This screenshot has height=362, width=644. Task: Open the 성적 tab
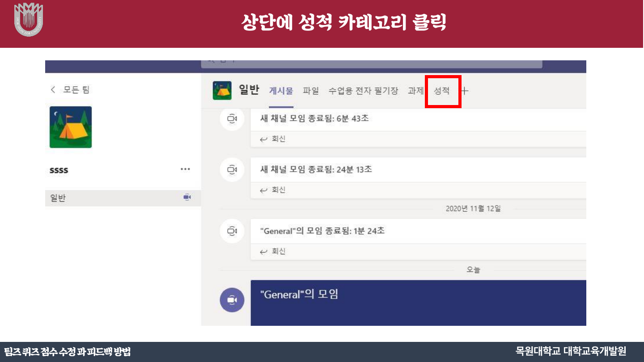pos(442,91)
